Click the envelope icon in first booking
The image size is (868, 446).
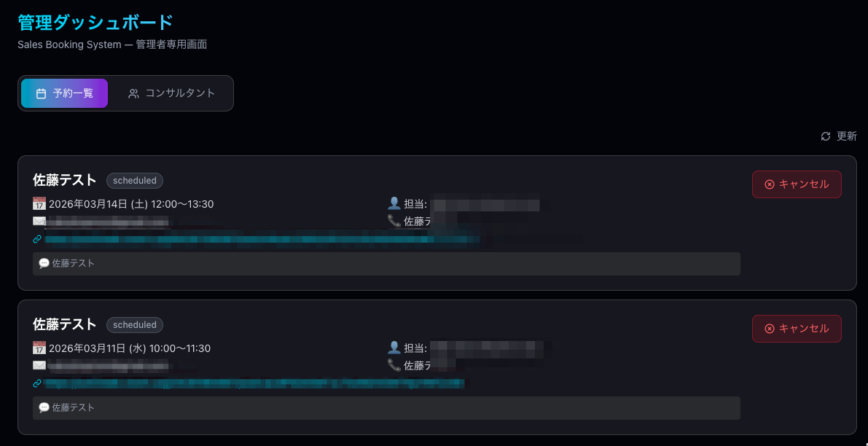(39, 221)
